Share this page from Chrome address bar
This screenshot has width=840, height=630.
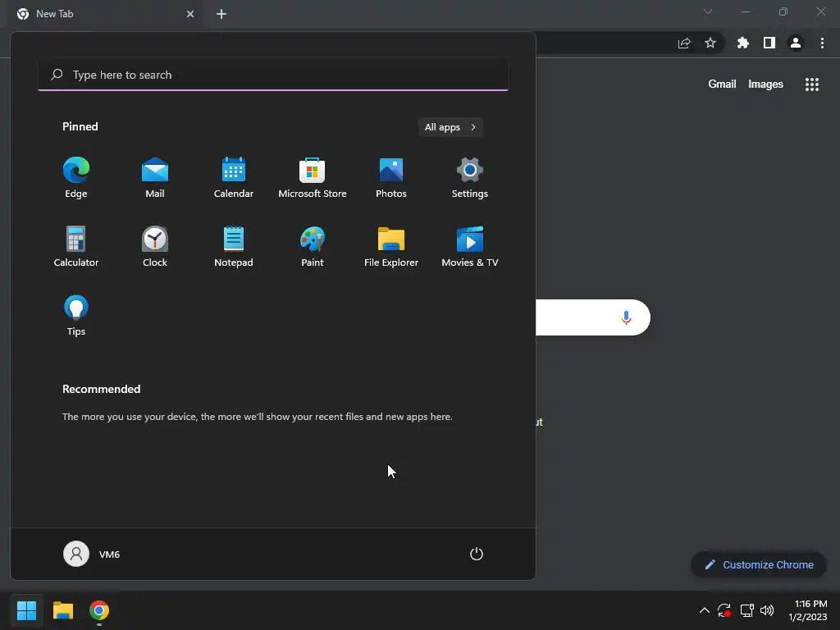tap(684, 43)
